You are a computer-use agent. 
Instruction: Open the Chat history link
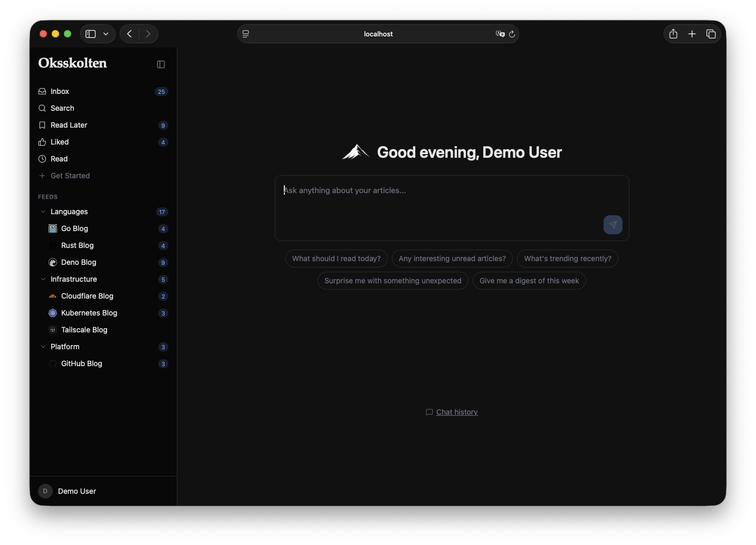click(457, 412)
